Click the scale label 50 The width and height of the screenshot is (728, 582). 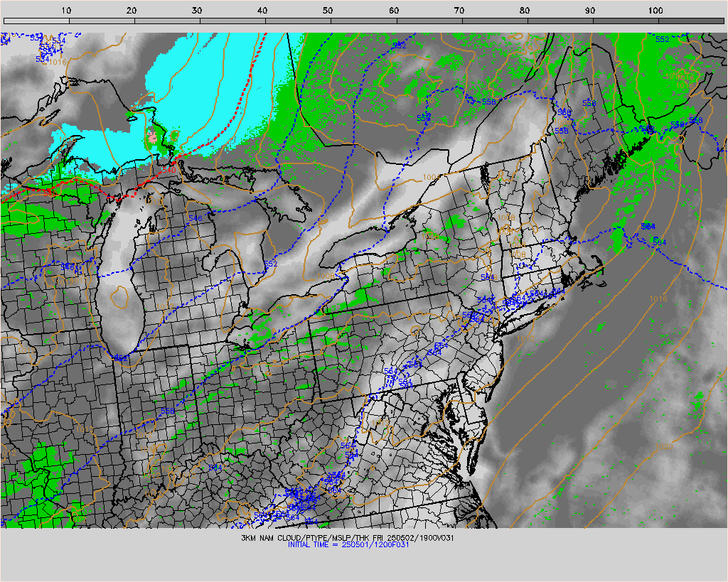pyautogui.click(x=328, y=10)
